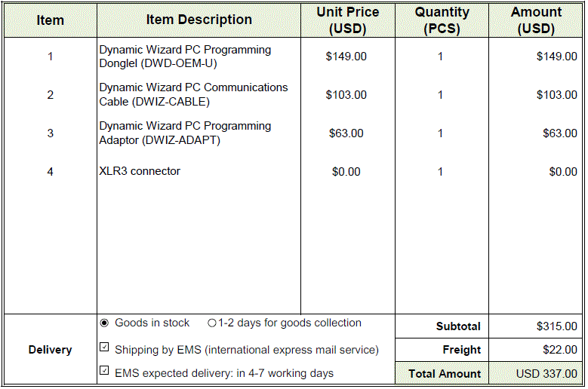Select the 1-2 days for goods collection option

[x=212, y=323]
